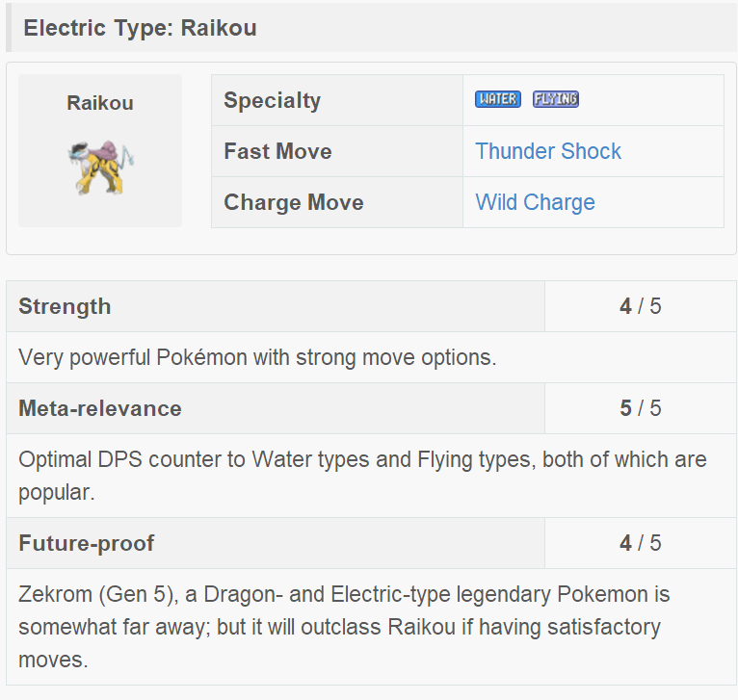The width and height of the screenshot is (738, 700).
Task: Click the Water type badge icon
Action: point(497,99)
